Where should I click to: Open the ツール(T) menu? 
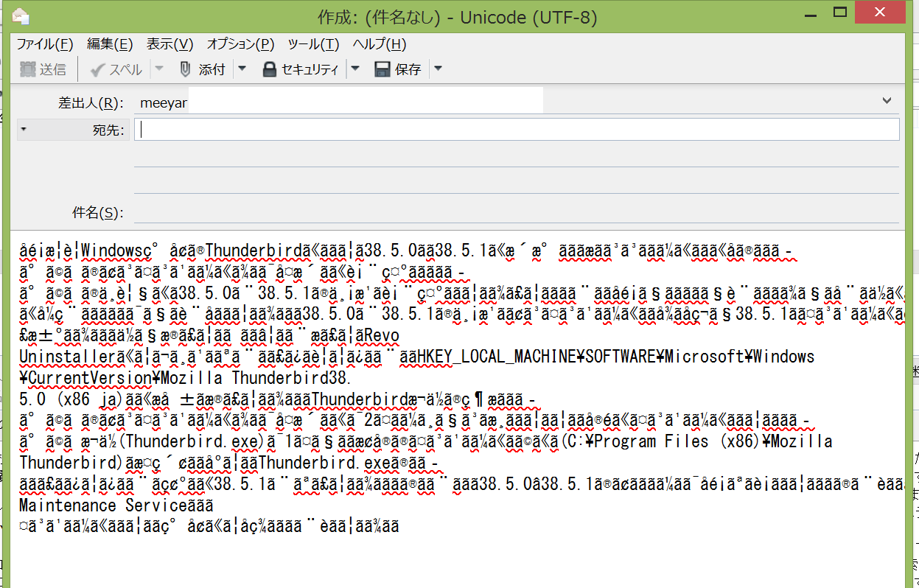pos(313,44)
